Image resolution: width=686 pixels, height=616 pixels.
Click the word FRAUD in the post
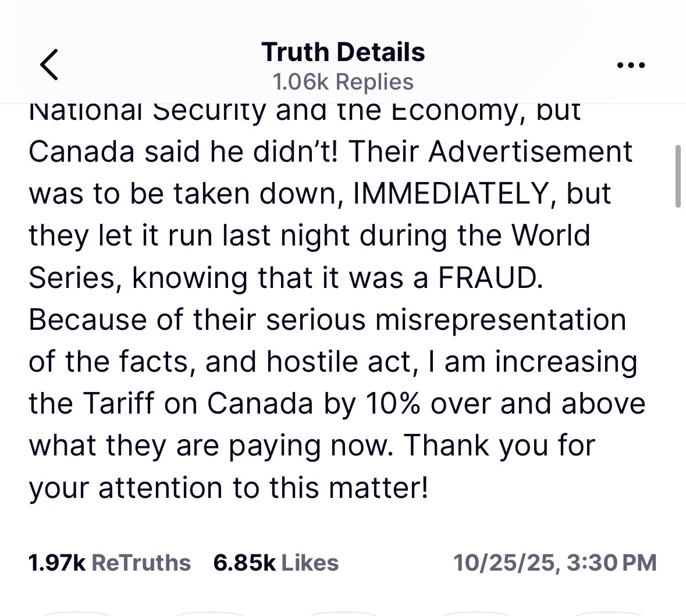coord(490,277)
